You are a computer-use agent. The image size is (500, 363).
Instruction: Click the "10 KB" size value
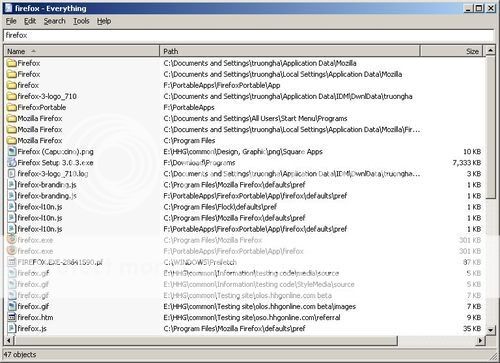pyautogui.click(x=472, y=152)
